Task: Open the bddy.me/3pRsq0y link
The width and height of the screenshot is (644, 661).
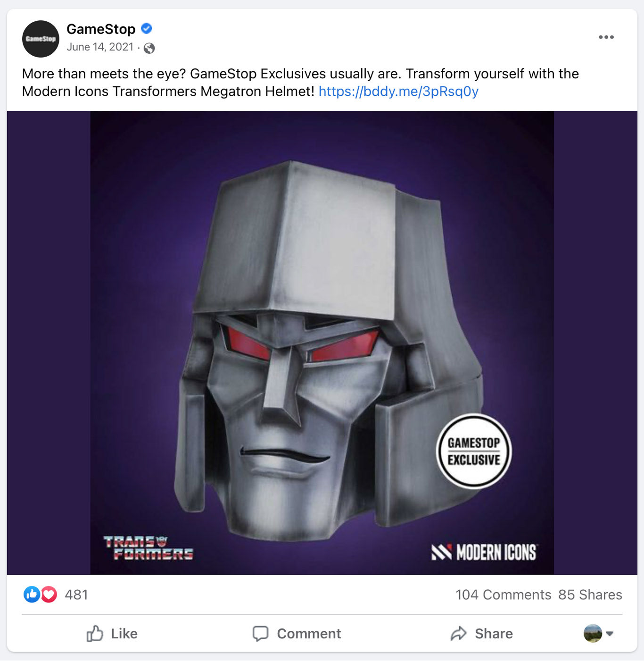Action: pos(398,91)
